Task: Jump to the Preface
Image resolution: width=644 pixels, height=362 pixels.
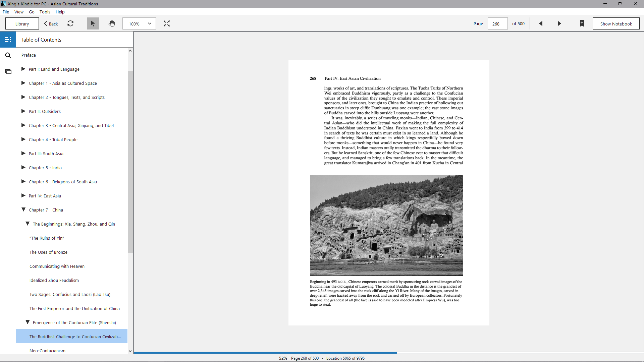Action: coord(29,55)
